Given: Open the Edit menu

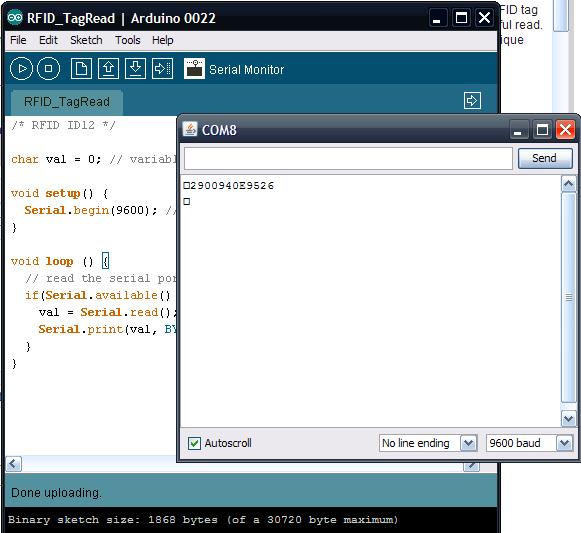Looking at the screenshot, I should (48, 40).
